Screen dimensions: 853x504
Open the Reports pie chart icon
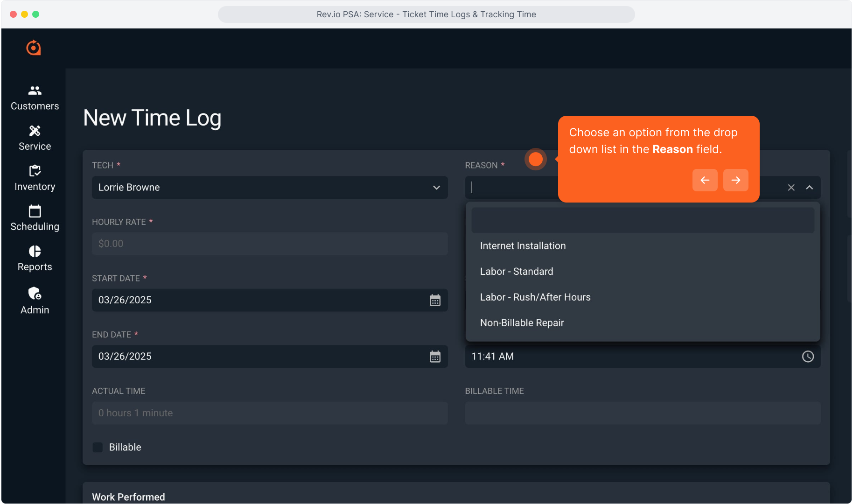click(x=35, y=252)
